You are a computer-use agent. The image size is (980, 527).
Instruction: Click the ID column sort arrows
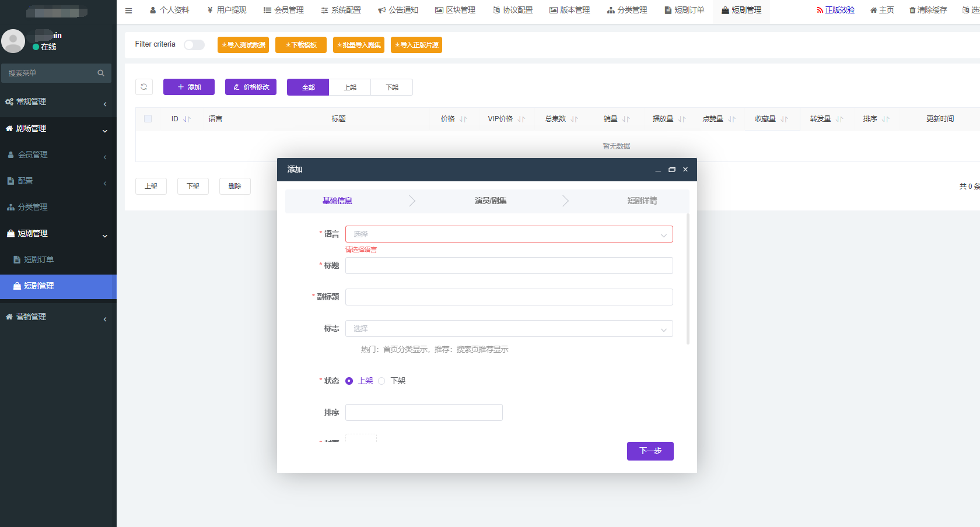coord(187,119)
